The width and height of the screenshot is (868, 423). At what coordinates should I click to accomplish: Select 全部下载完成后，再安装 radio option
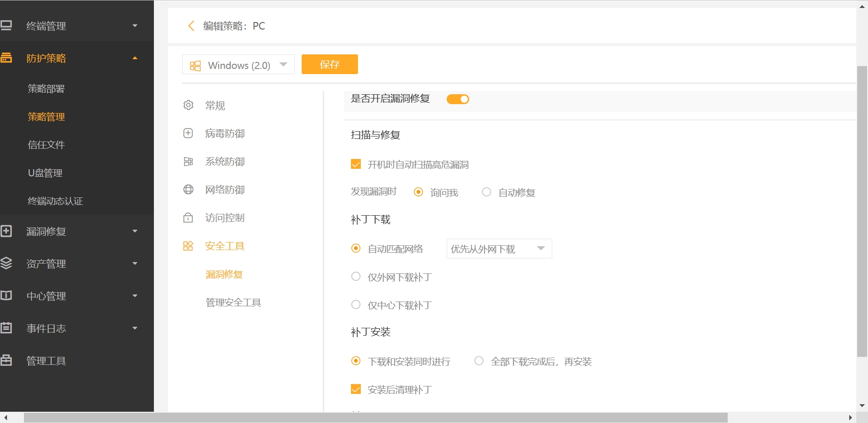click(479, 361)
